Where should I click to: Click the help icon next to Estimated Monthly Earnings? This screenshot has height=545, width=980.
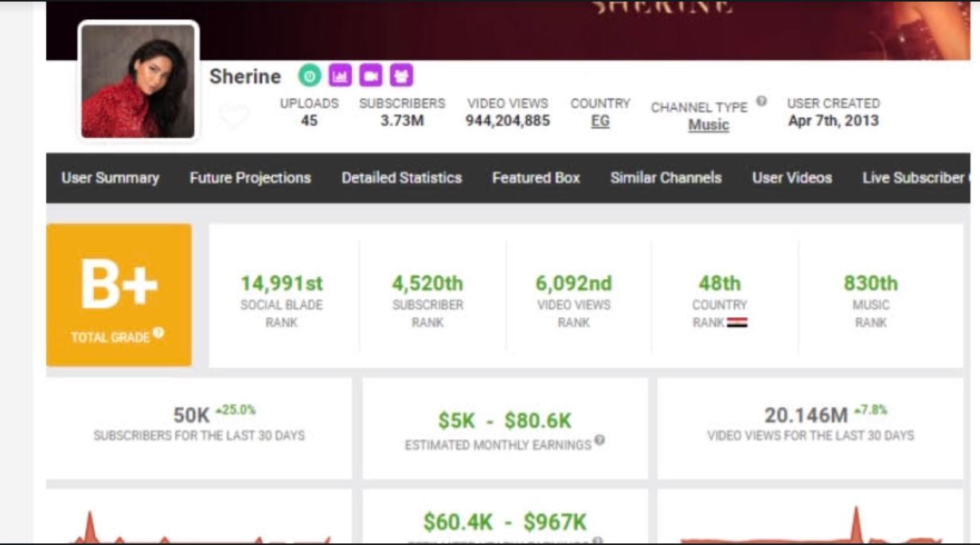pos(599,440)
